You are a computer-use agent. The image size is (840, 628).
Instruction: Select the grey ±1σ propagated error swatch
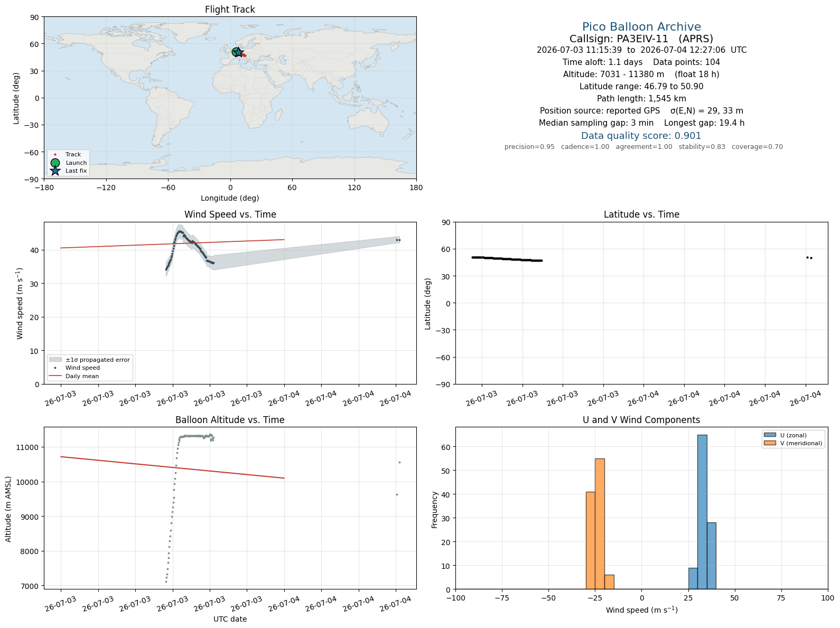tap(55, 360)
